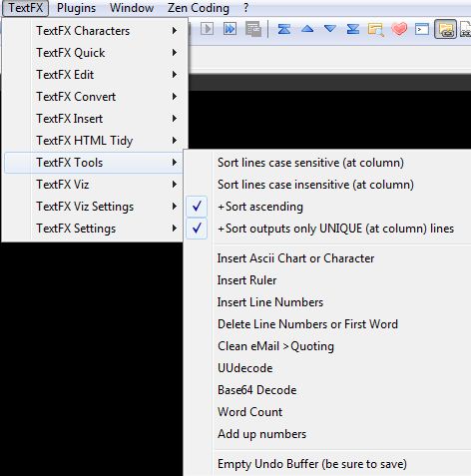Select Insert Line Numbers

tap(327, 302)
